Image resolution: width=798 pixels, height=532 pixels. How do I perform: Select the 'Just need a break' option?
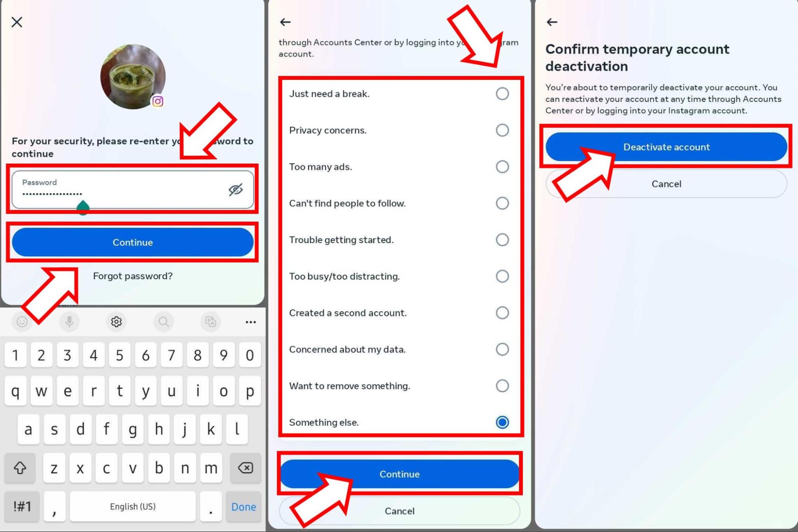(502, 93)
